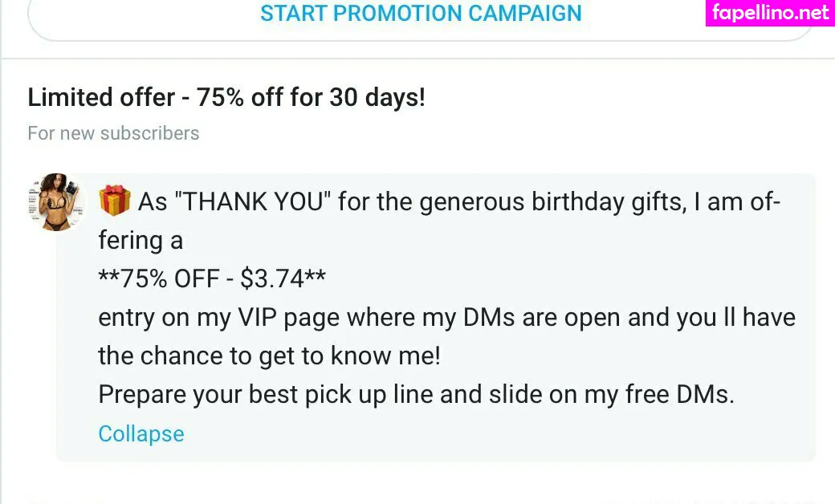Click the $3.74 price text
The image size is (835, 504).
pos(273,278)
